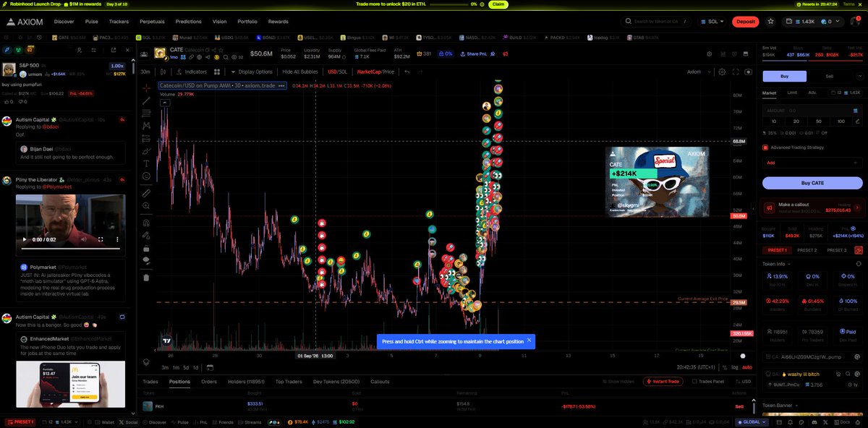This screenshot has height=428, width=868.
Task: Switch chart currency with the USD/SOL toggle
Action: coord(338,72)
